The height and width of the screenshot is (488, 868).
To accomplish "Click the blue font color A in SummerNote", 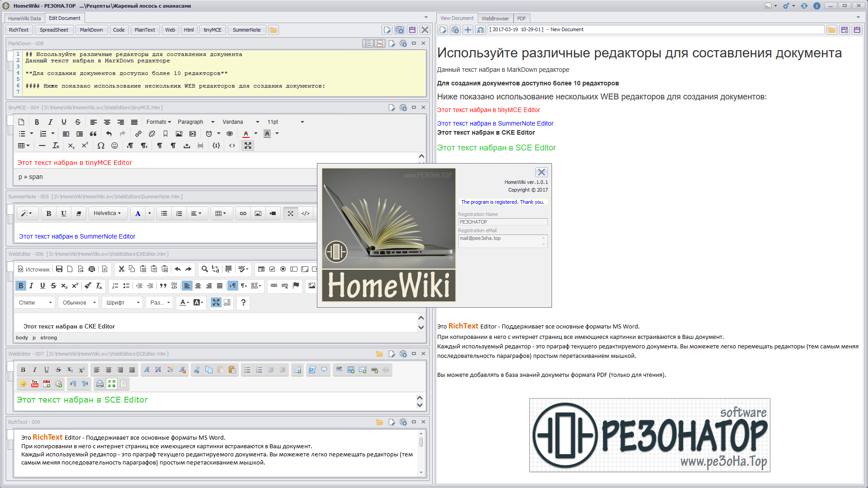I will pos(138,213).
